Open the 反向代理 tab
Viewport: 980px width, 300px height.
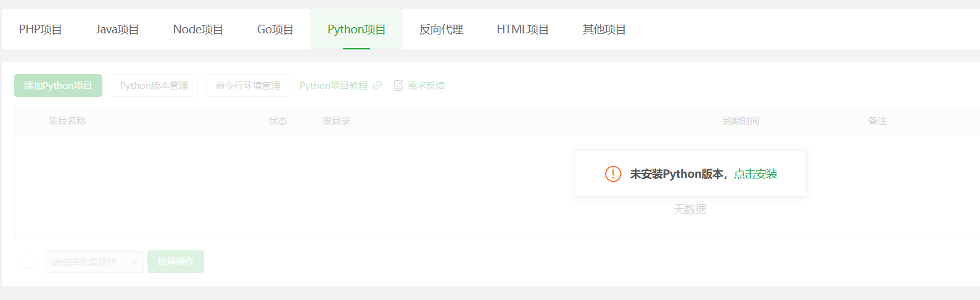coord(441,30)
